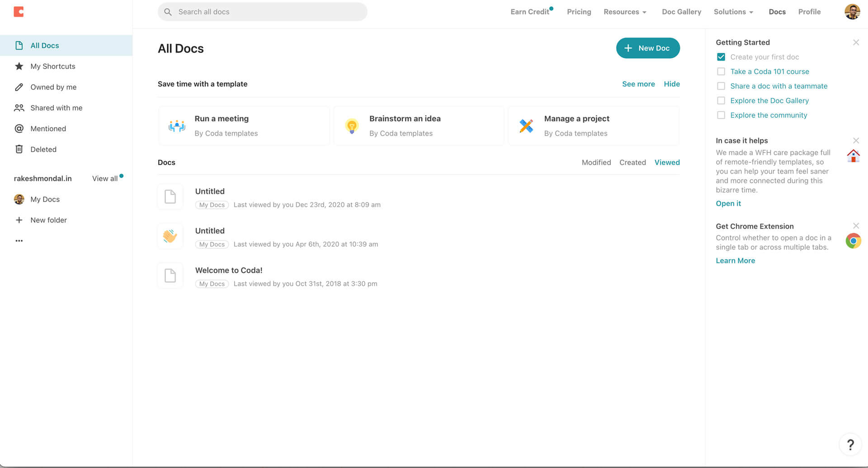Screen dimensions: 868x468
Task: Click My Docs tag on Dec 23rd doc
Action: (x=212, y=205)
